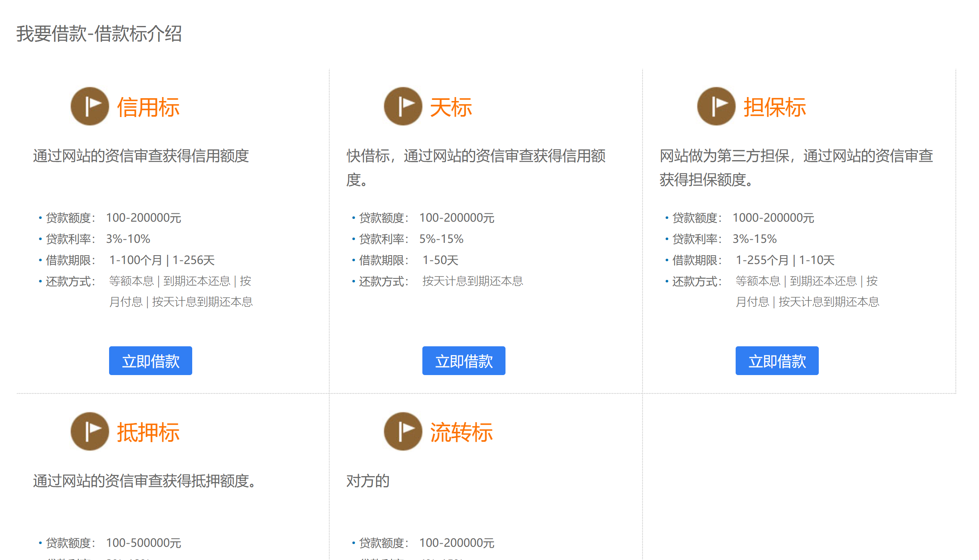
Task: Click 流转标 description text 对方的
Action: pos(368,481)
